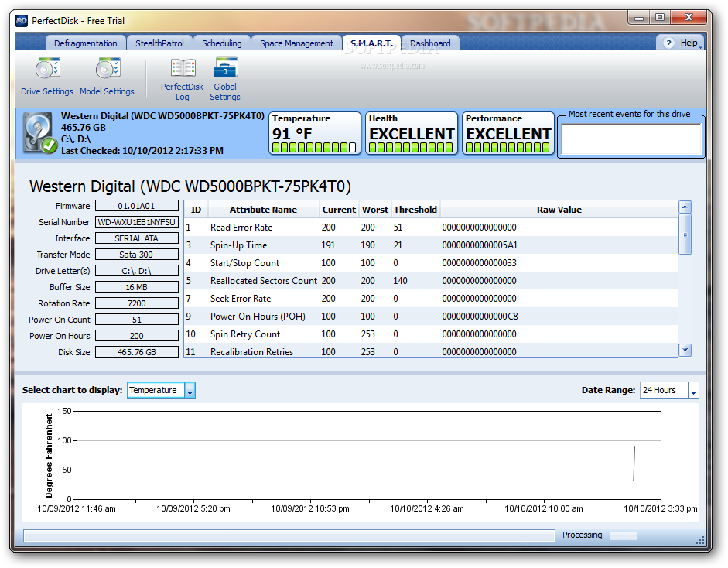Click the Health EXCELLENT gauge bar
This screenshot has width=728, height=568.
(x=411, y=148)
